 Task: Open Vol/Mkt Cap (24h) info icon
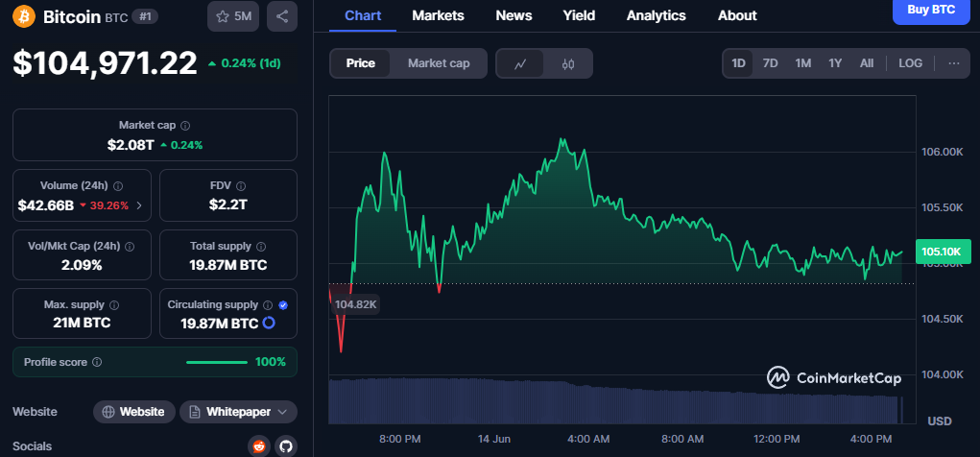coord(130,247)
